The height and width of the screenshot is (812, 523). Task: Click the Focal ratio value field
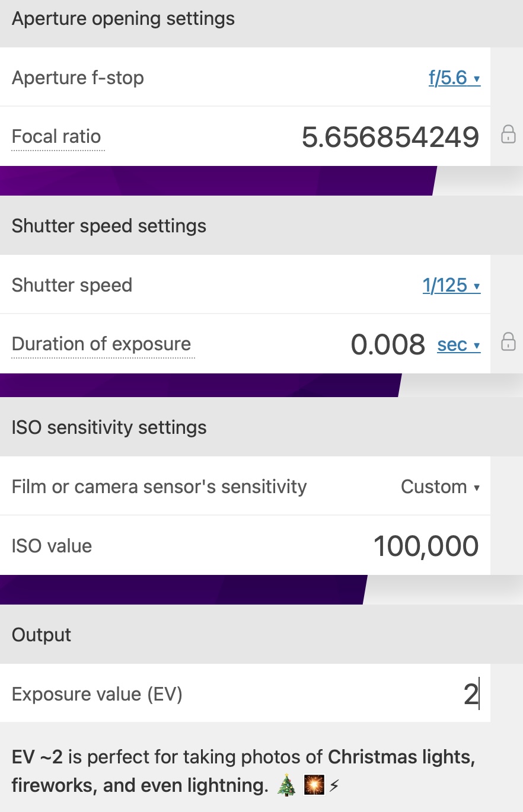pos(390,137)
